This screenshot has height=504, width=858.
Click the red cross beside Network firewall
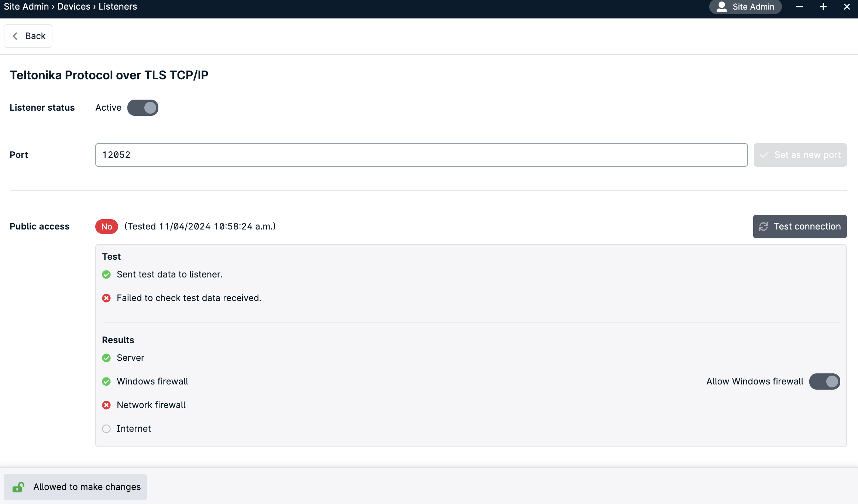click(x=106, y=405)
